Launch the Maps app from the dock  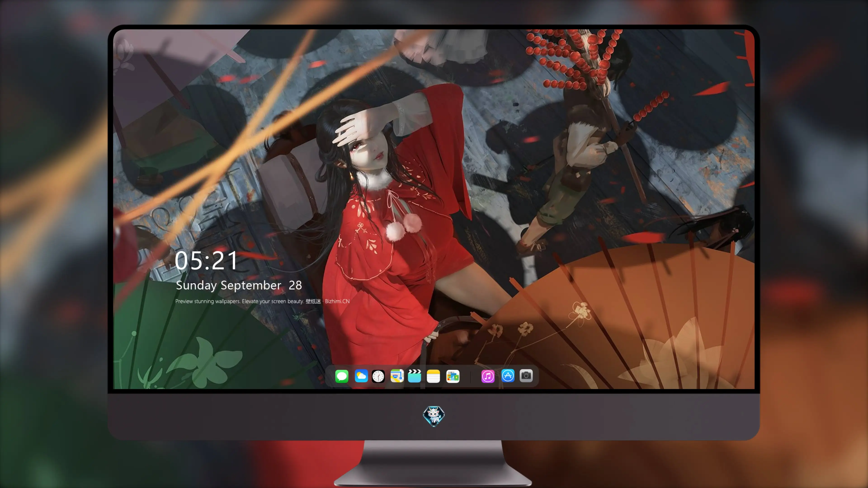(397, 376)
